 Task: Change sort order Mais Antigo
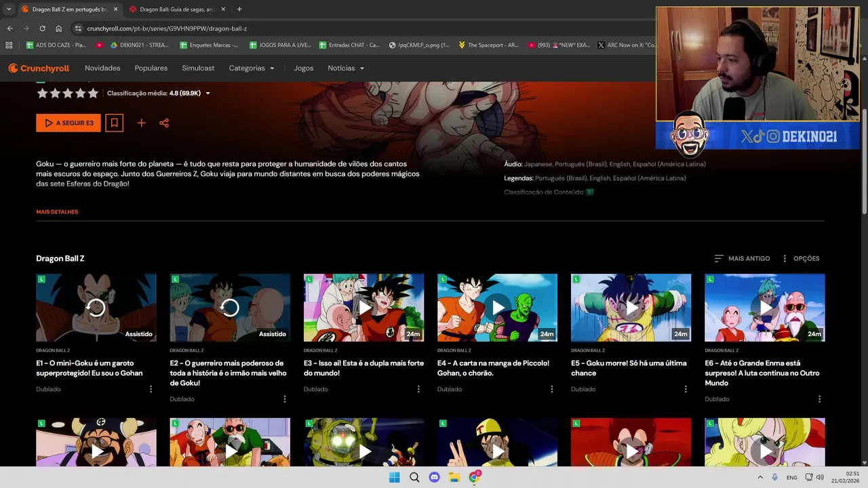tap(742, 258)
